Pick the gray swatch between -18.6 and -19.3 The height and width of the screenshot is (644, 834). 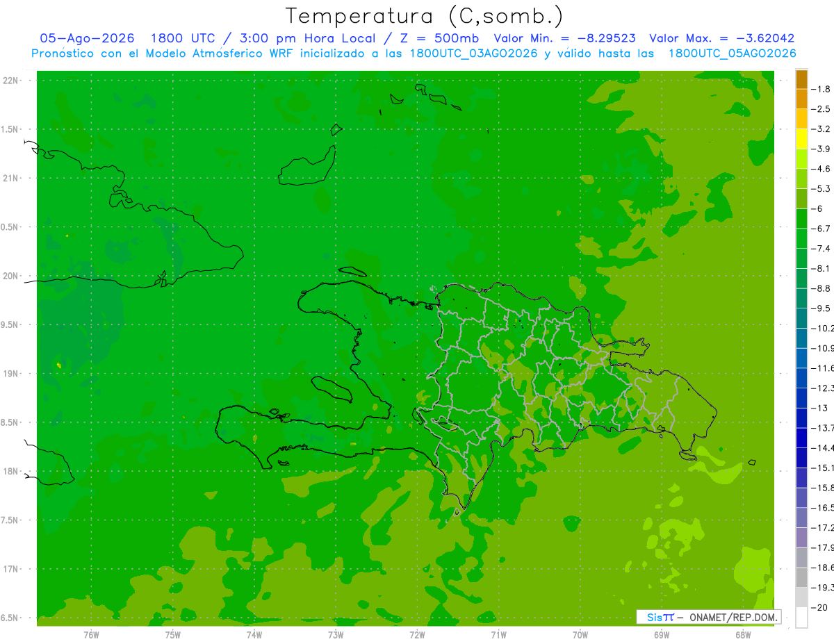801,578
